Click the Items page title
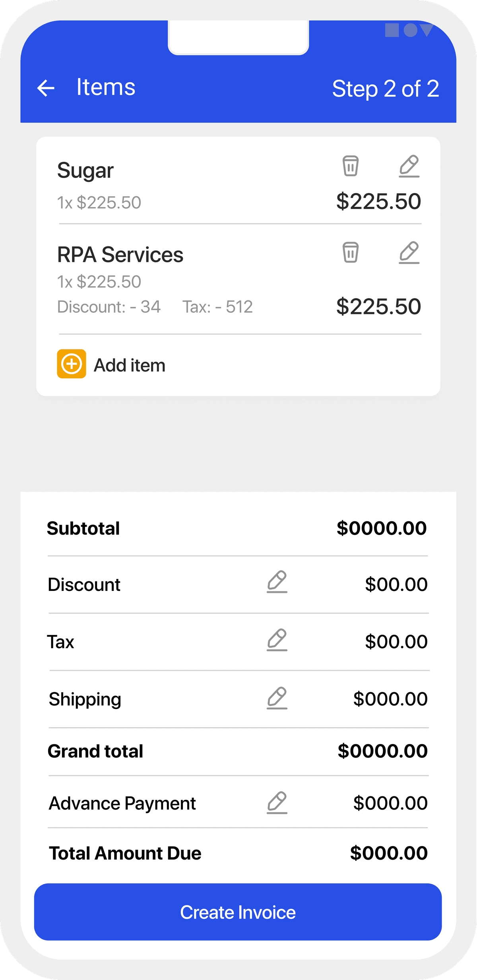Screen dimensions: 477x980 (106, 87)
